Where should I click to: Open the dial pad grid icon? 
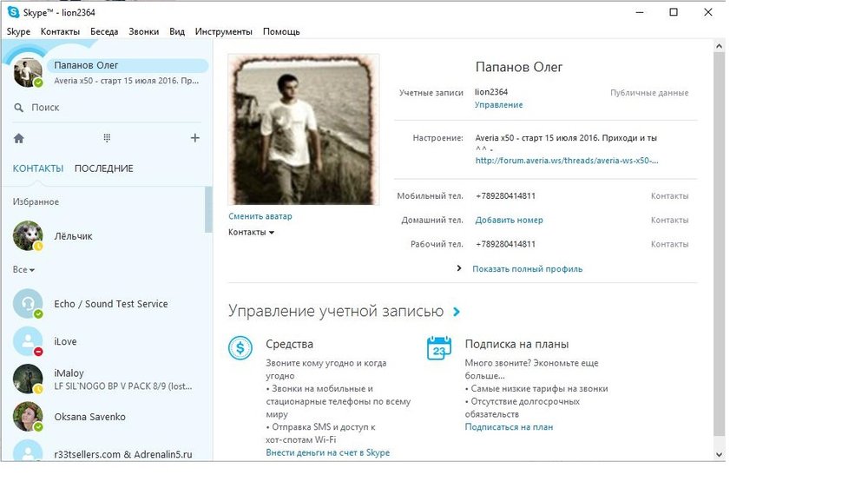point(107,138)
